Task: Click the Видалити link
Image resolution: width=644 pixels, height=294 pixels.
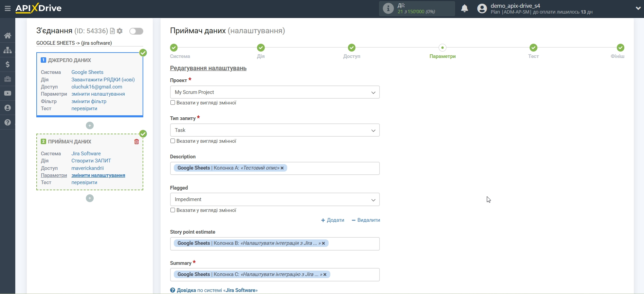Action: 366,220
